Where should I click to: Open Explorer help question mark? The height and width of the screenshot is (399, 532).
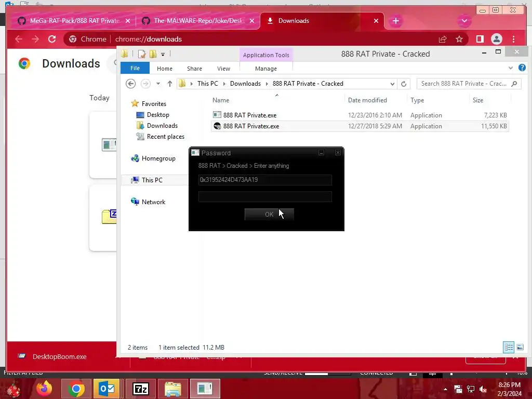(x=522, y=68)
